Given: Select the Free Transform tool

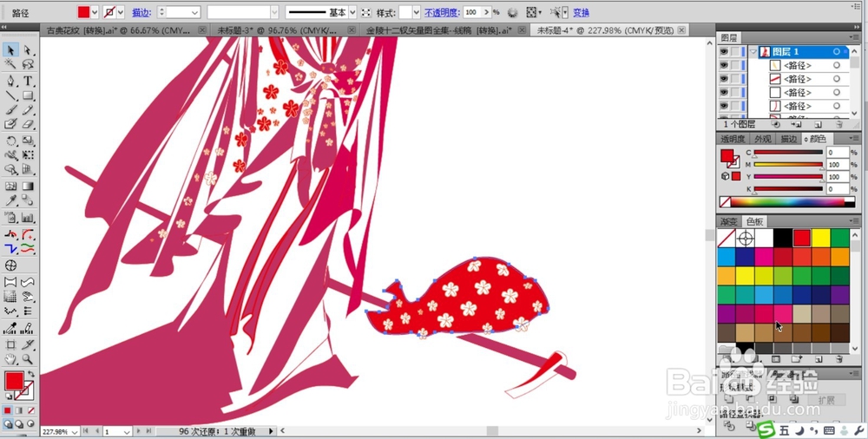Looking at the screenshot, I should coord(28,155).
